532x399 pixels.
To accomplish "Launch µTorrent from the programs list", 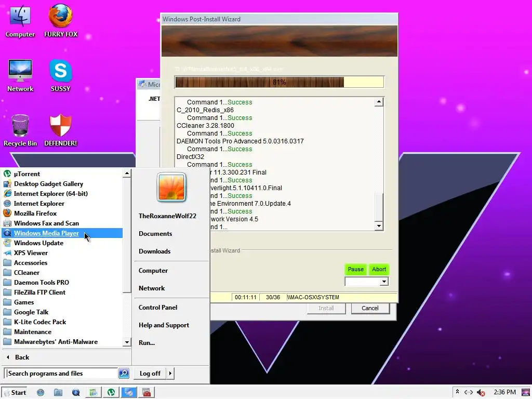I will point(62,174).
